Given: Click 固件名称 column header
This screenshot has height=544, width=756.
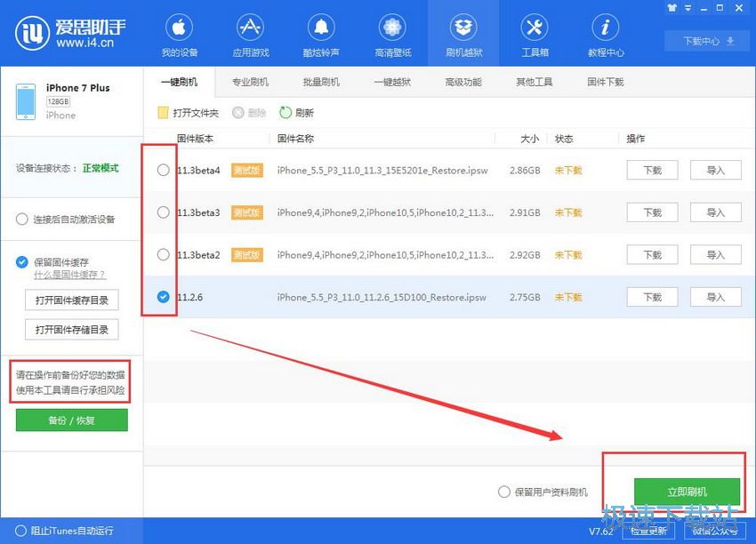Looking at the screenshot, I should (x=295, y=139).
